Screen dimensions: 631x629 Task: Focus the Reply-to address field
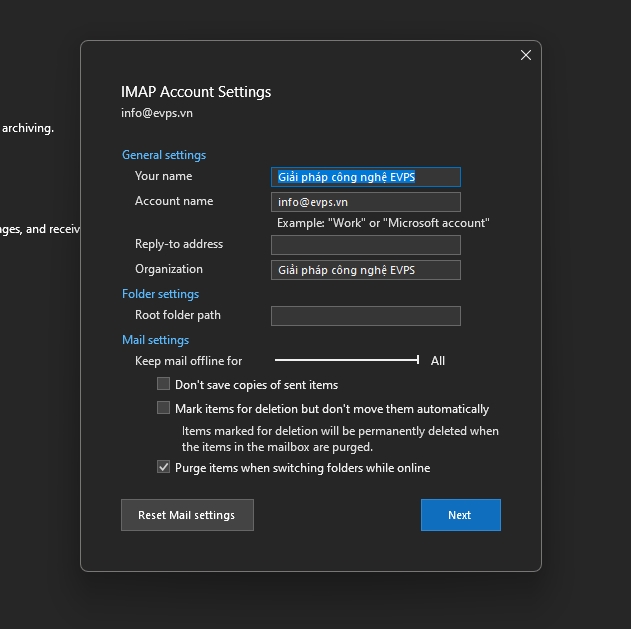[x=365, y=245]
